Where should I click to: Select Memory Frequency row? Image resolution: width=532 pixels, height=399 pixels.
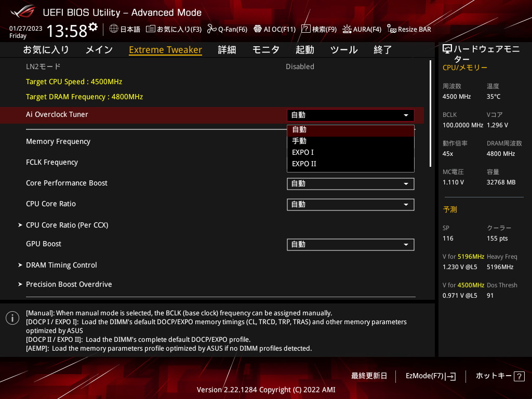[58, 141]
